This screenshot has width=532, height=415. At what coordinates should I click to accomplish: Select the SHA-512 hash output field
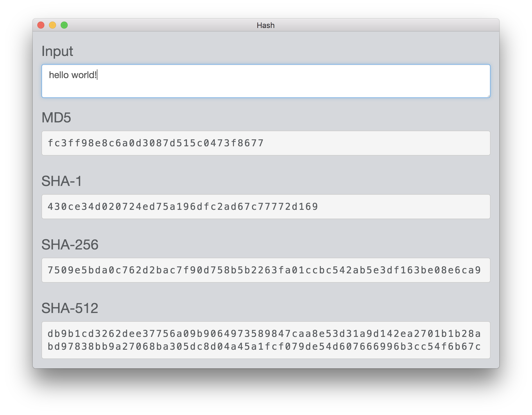pos(266,340)
